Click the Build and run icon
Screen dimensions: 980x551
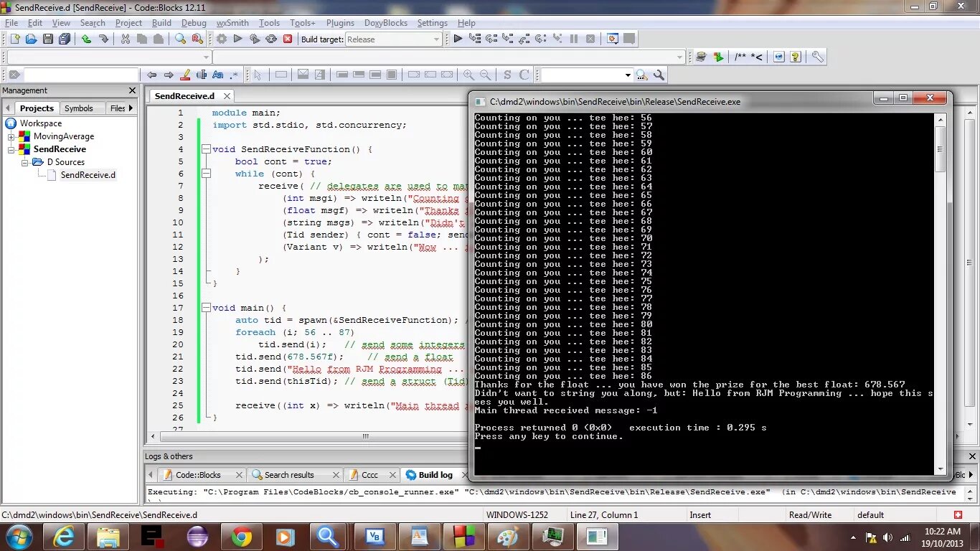pyautogui.click(x=255, y=39)
